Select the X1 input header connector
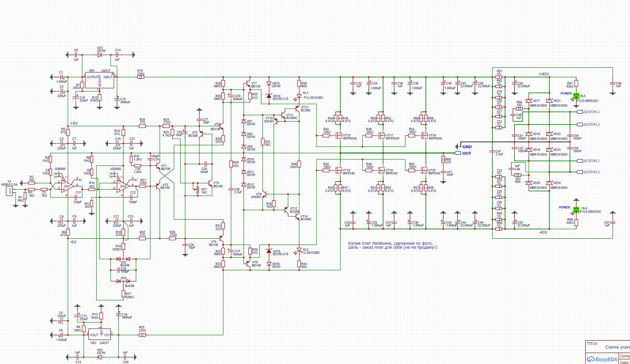Screen dimensions: 630x364 tap(10, 191)
